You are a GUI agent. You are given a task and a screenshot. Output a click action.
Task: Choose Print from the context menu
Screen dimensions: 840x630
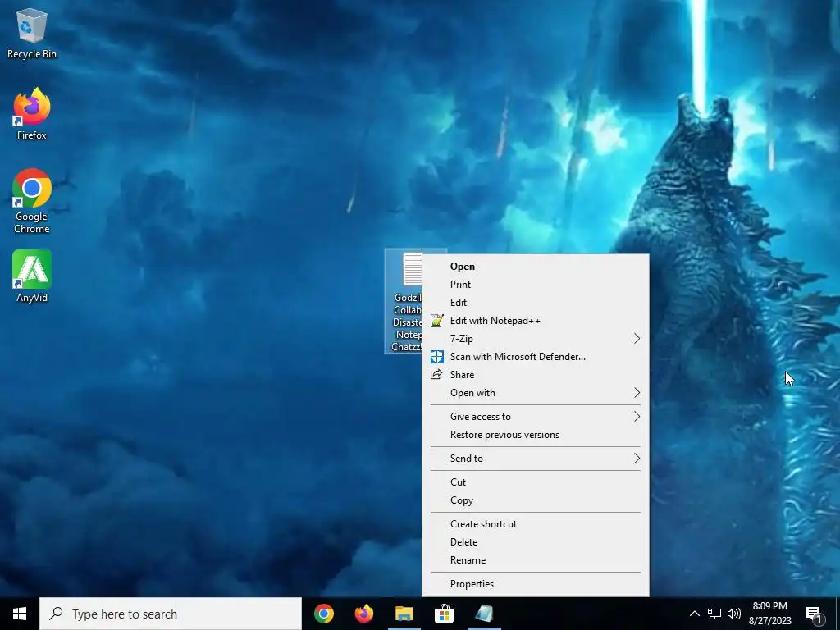536,285
